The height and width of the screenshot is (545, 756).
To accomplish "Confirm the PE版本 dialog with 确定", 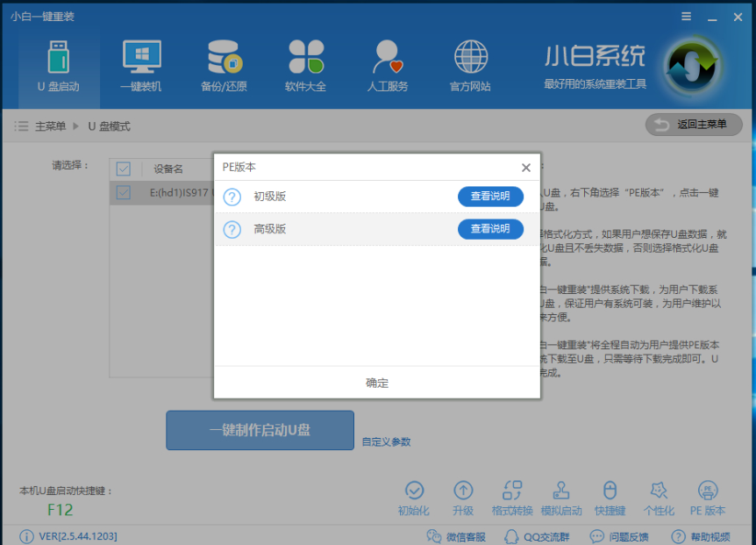I will point(376,383).
